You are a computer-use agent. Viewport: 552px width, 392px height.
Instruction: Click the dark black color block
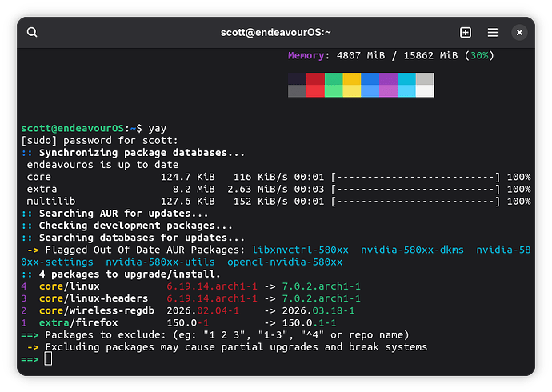click(x=297, y=79)
